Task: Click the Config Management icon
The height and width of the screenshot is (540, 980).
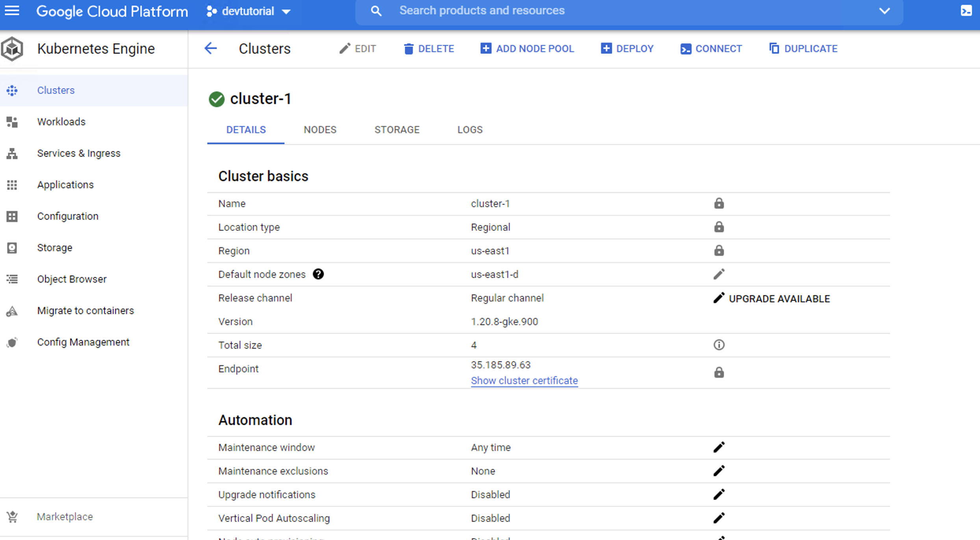Action: [x=12, y=342]
